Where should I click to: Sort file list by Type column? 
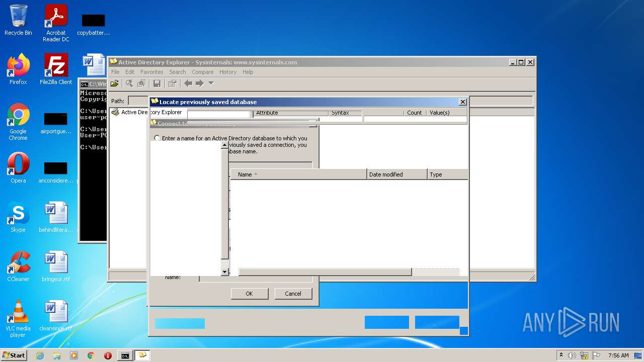pyautogui.click(x=447, y=174)
